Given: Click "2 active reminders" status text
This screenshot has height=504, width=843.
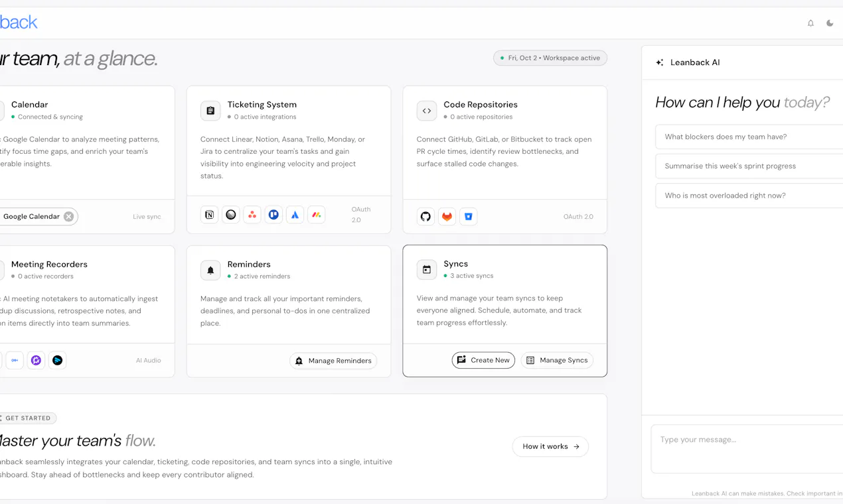Looking at the screenshot, I should pos(262,277).
